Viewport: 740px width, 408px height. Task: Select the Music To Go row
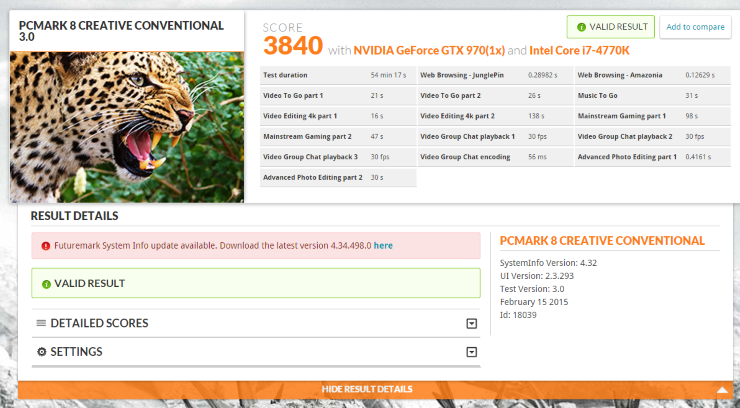653,96
